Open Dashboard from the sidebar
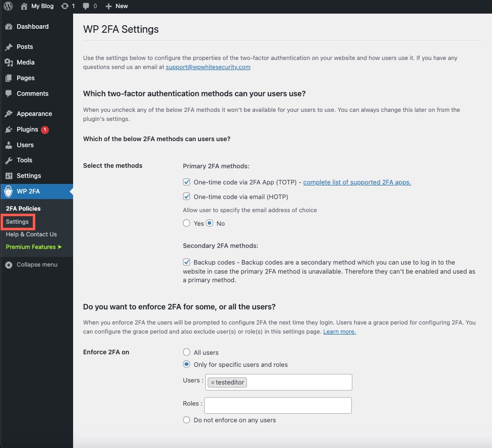This screenshot has width=492, height=448. pyautogui.click(x=32, y=27)
